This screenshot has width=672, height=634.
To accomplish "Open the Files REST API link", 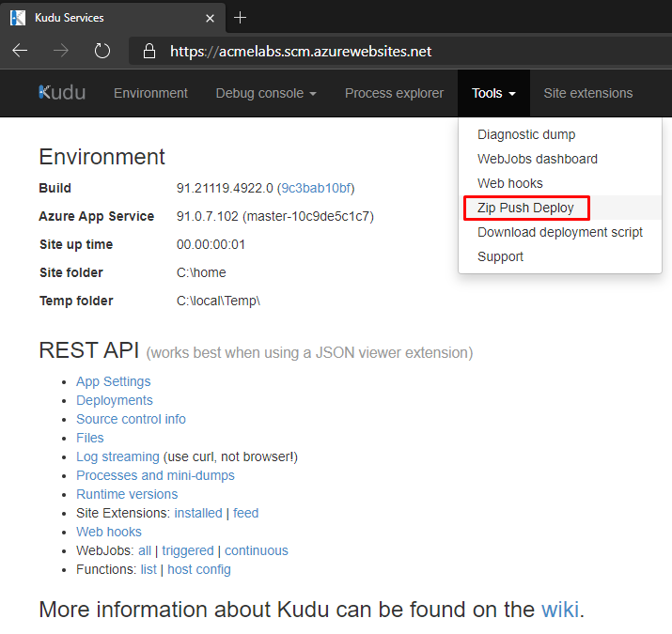I will [90, 438].
